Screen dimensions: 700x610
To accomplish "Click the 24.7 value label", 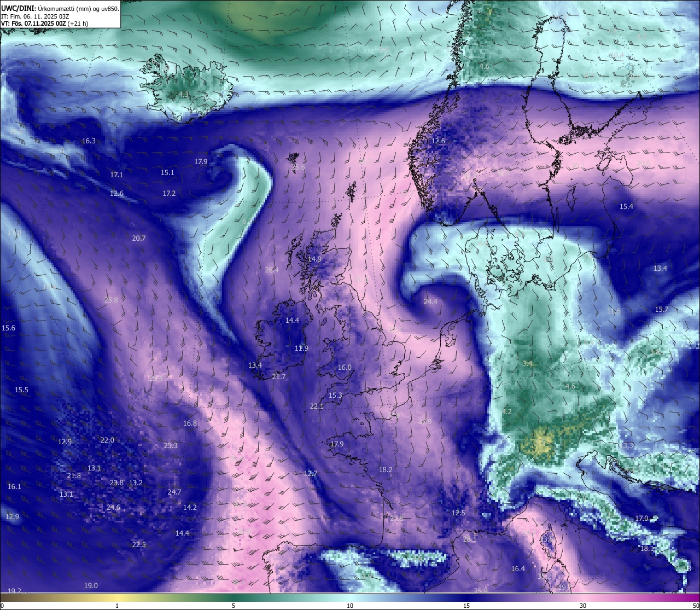I will 174,492.
